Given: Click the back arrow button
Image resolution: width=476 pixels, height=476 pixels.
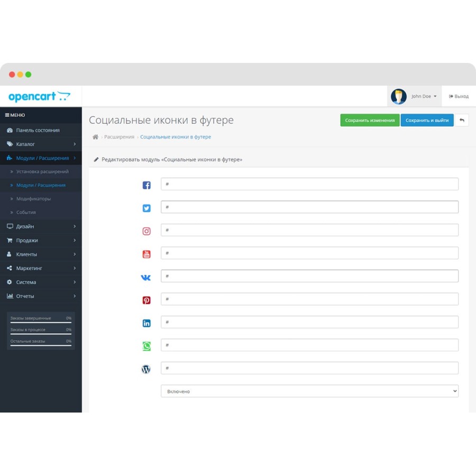Looking at the screenshot, I should click(x=462, y=120).
